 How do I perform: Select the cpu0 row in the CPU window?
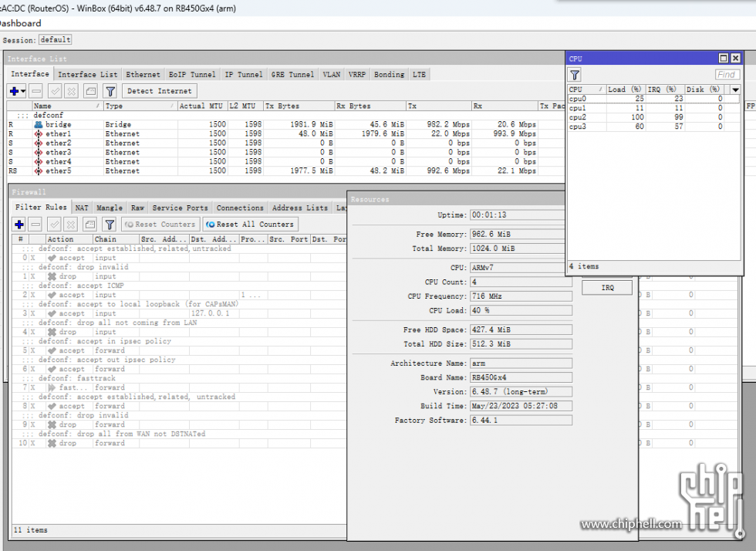tap(653, 99)
